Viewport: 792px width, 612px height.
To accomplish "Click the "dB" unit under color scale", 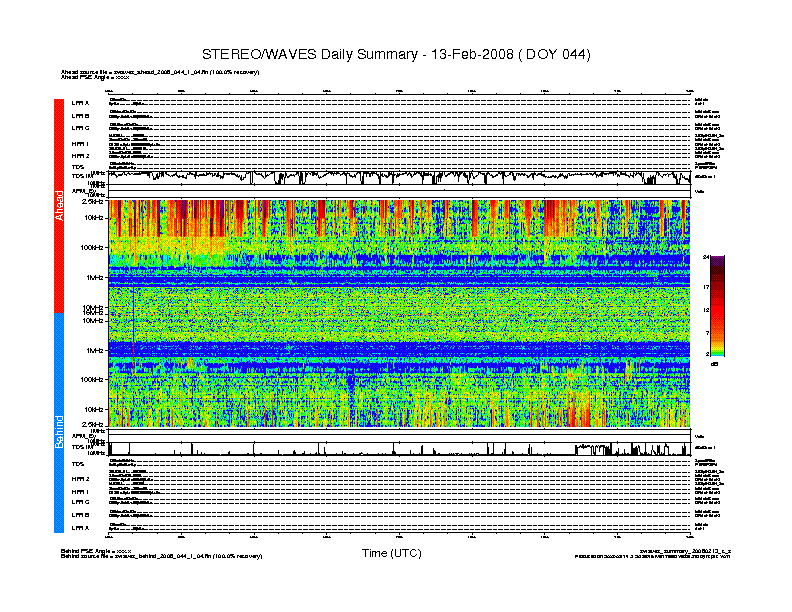I will tap(714, 364).
